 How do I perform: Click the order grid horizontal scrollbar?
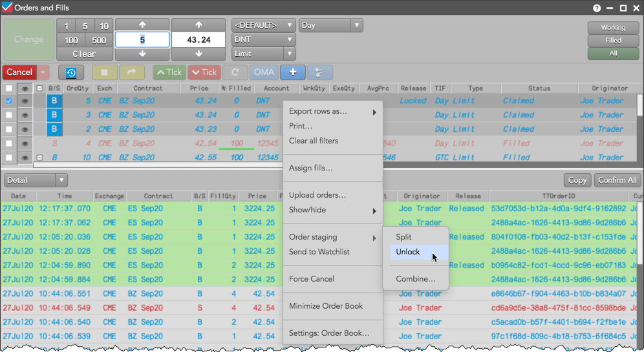158,165
